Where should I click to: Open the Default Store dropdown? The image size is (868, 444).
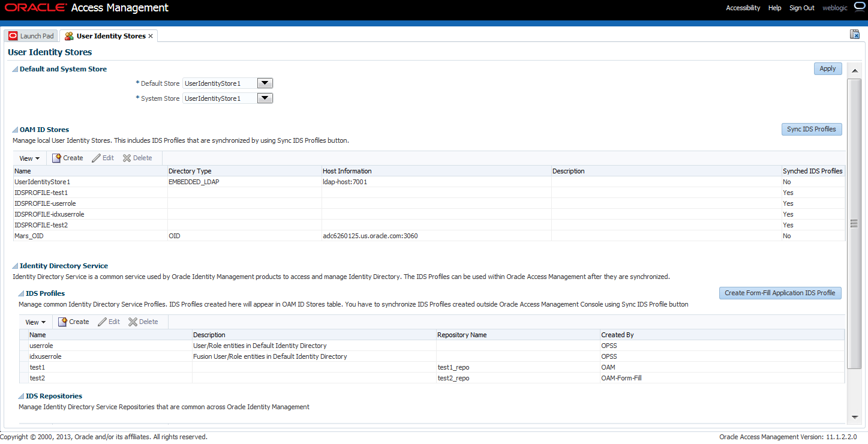[265, 83]
